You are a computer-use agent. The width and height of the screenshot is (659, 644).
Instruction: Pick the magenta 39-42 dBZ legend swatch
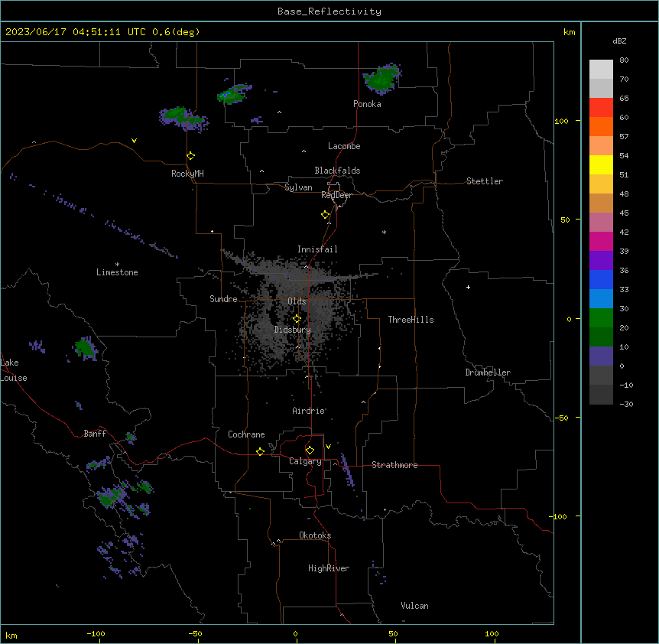coord(601,241)
